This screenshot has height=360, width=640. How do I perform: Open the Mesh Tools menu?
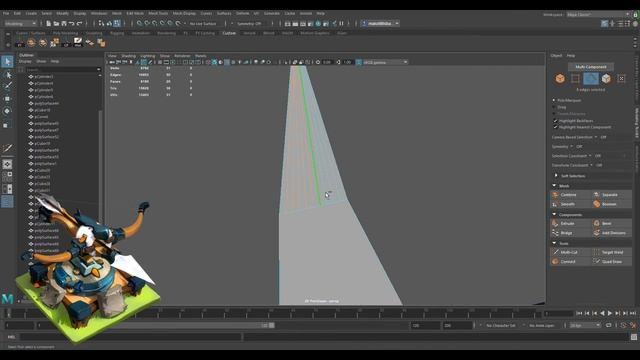coord(158,13)
